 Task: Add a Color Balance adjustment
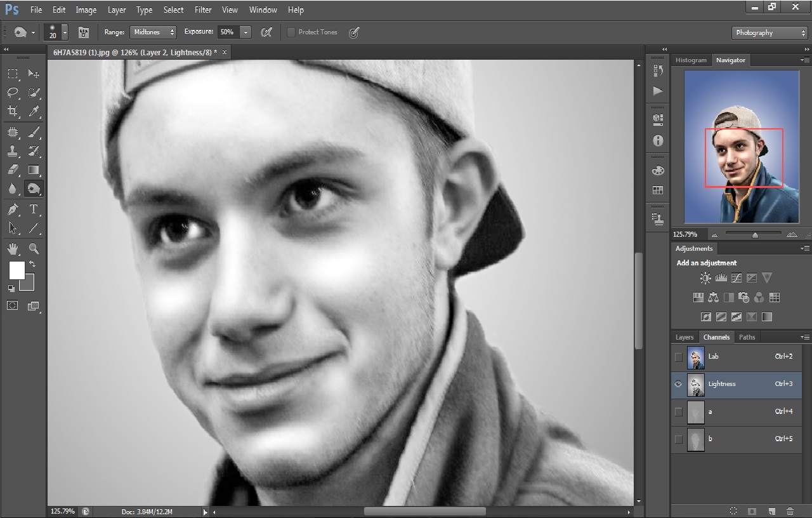(x=714, y=297)
